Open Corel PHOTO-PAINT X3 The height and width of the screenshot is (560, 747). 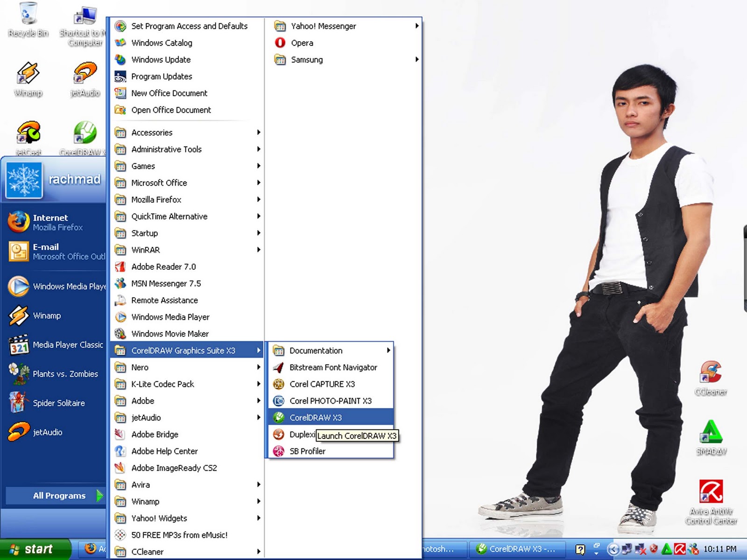330,400
